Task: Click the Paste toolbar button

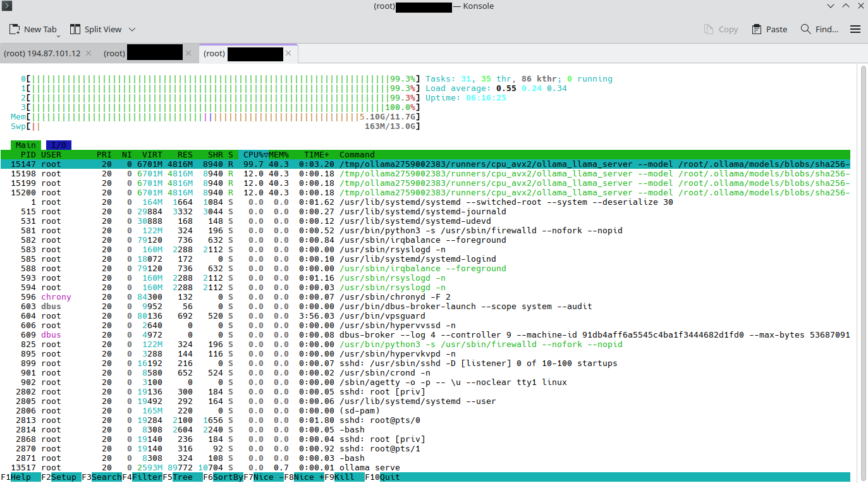Action: click(x=769, y=29)
